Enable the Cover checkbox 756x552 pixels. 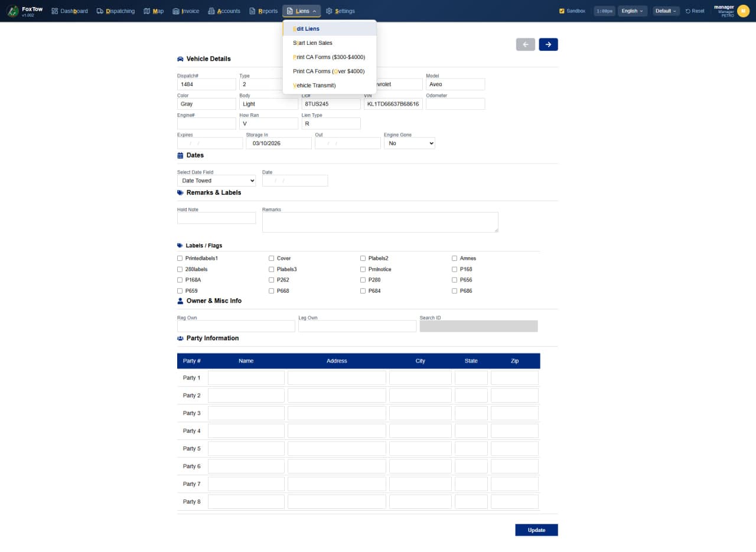point(271,258)
